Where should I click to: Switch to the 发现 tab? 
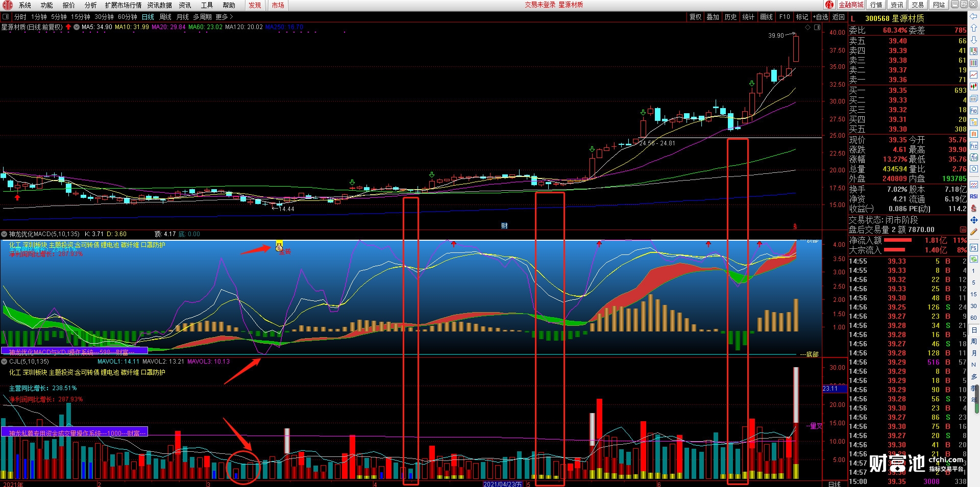point(255,5)
